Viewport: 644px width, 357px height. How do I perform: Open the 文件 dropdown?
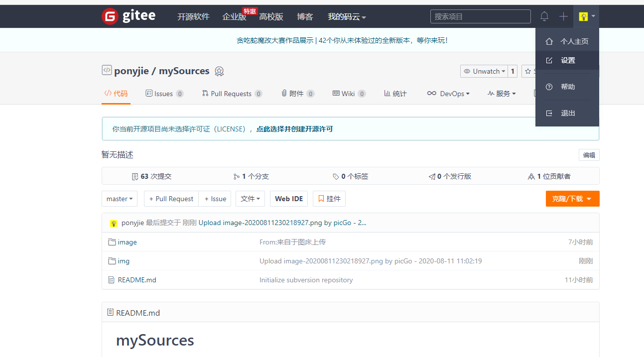click(250, 199)
